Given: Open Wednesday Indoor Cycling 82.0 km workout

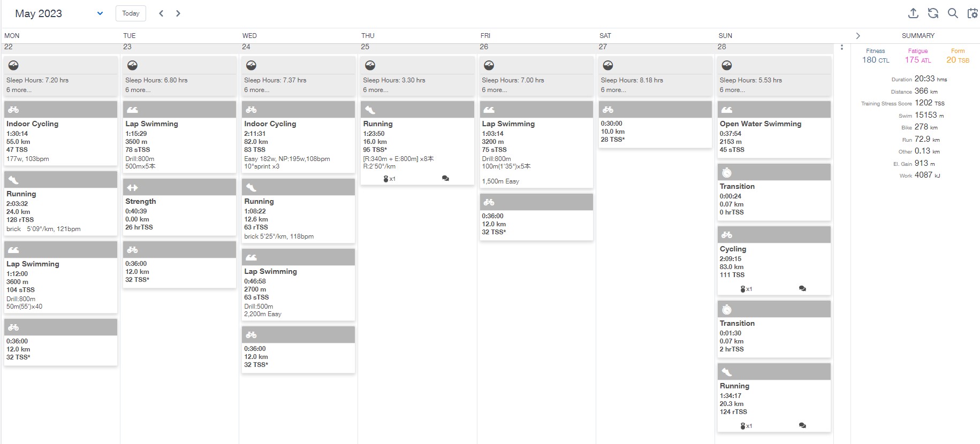Looking at the screenshot, I should point(298,136).
